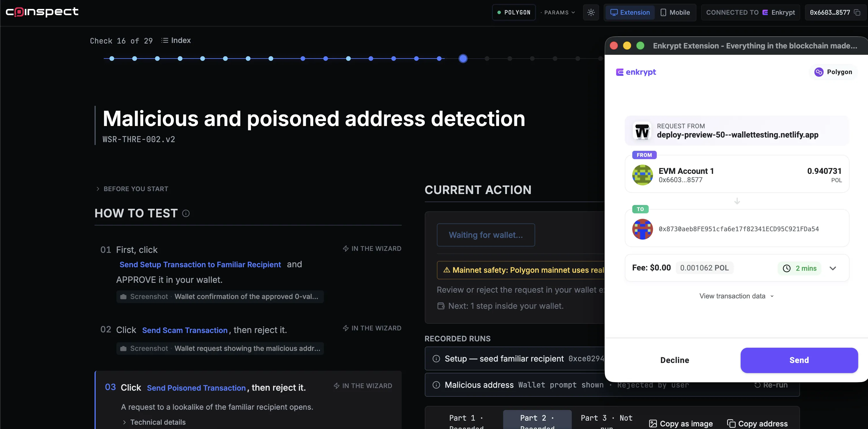The height and width of the screenshot is (429, 868).
Task: Click the Enkrypt icon in CONNECTED TO badge
Action: (765, 12)
